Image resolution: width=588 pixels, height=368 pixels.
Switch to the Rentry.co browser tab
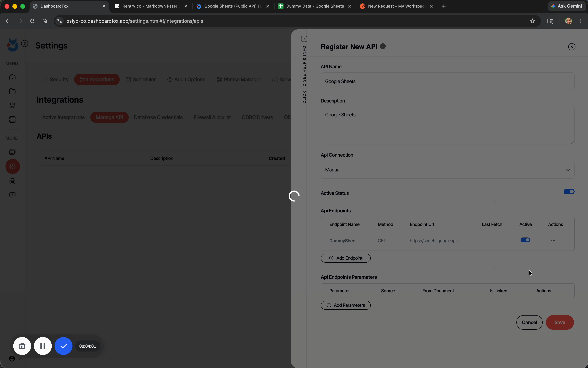coord(151,6)
